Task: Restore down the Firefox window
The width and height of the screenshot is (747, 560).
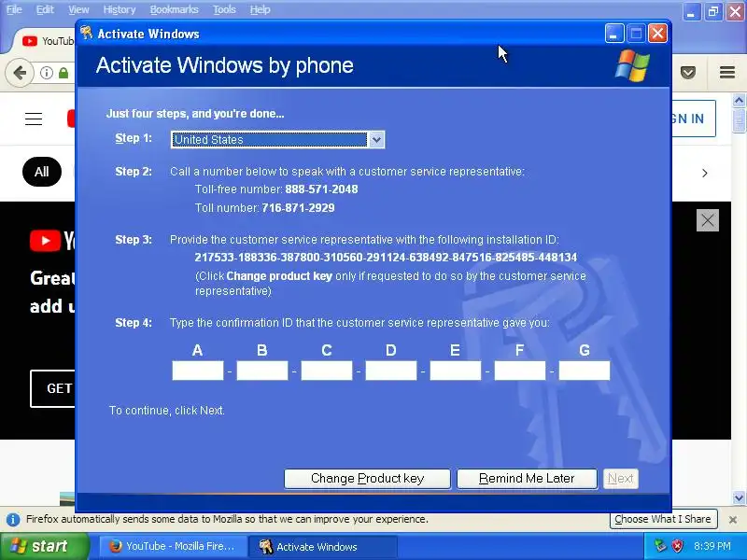Action: pos(713,11)
